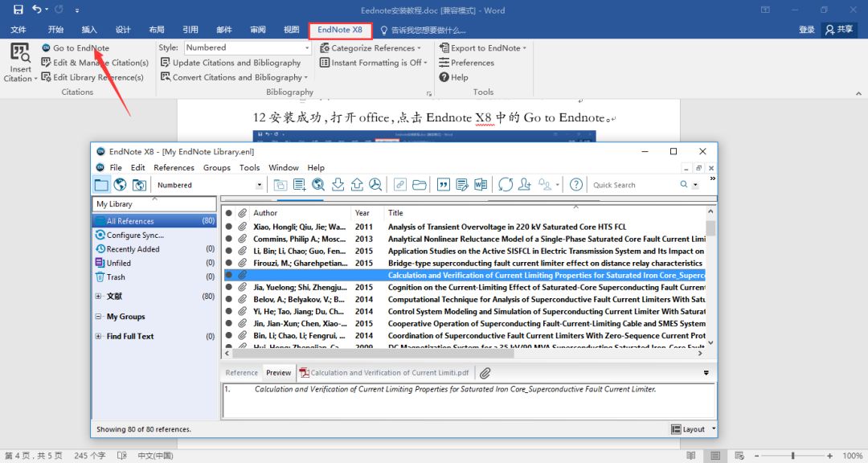Screen dimensions: 868x463
Task: Switch Word to Web Layout view icon
Action: pyautogui.click(x=739, y=455)
